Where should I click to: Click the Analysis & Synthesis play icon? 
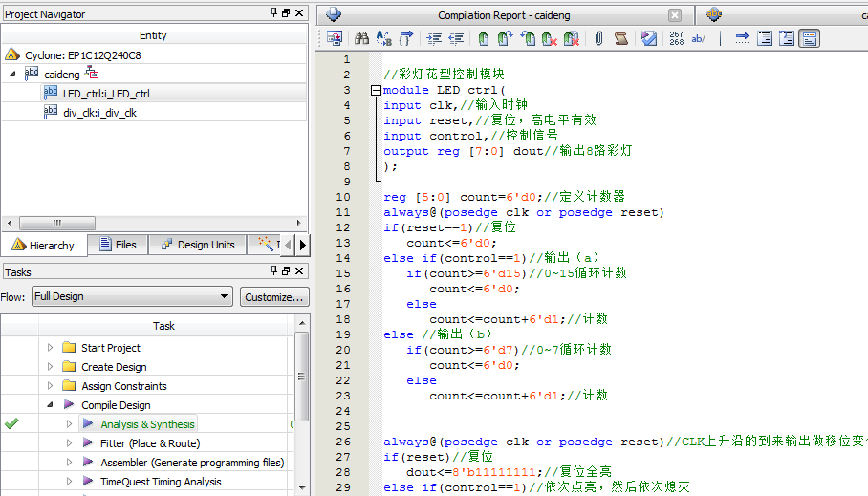click(88, 424)
